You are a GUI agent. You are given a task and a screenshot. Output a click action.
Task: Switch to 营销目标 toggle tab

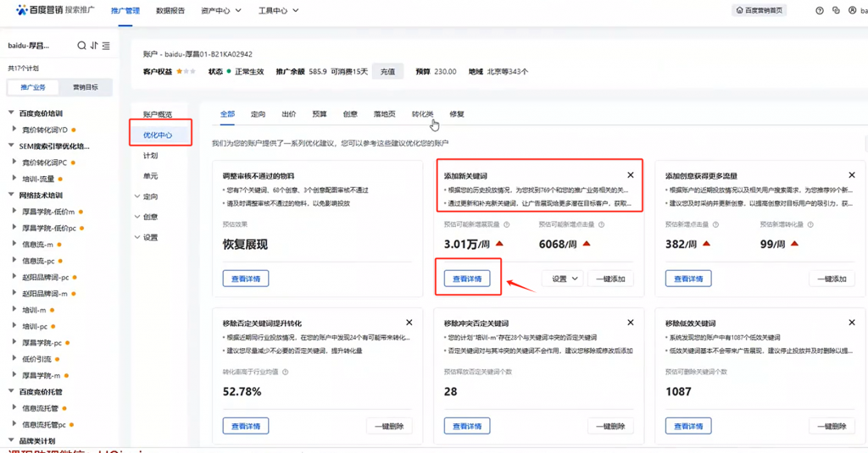click(x=86, y=87)
